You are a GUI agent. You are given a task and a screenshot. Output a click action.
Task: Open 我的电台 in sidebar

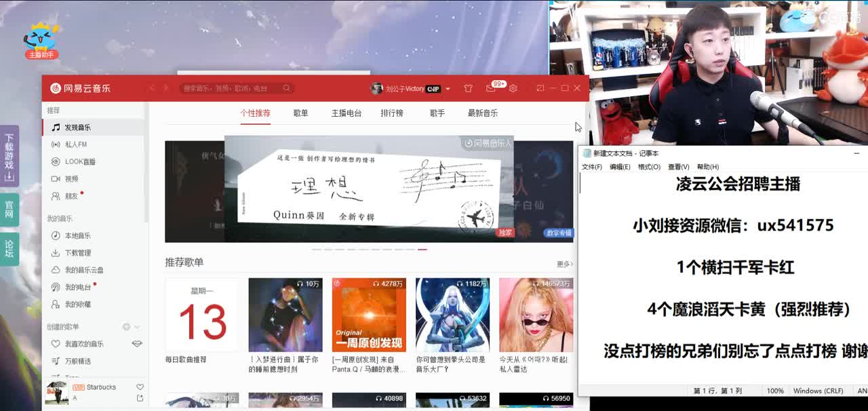(94, 288)
